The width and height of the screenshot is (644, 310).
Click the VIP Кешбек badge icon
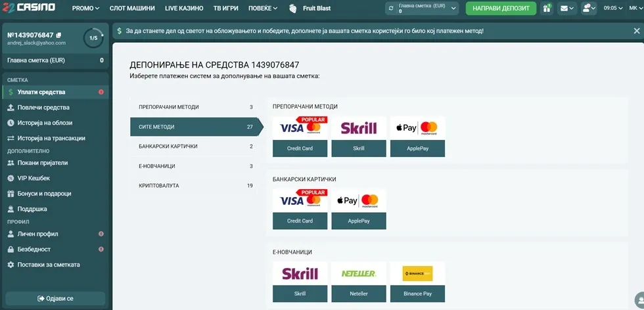pyautogui.click(x=11, y=178)
